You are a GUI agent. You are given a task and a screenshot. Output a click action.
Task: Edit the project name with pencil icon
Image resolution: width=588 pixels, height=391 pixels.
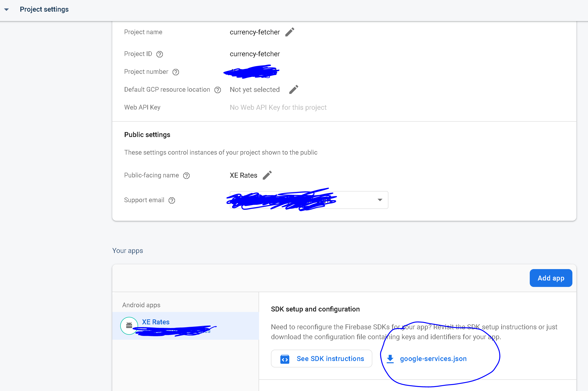coord(290,32)
